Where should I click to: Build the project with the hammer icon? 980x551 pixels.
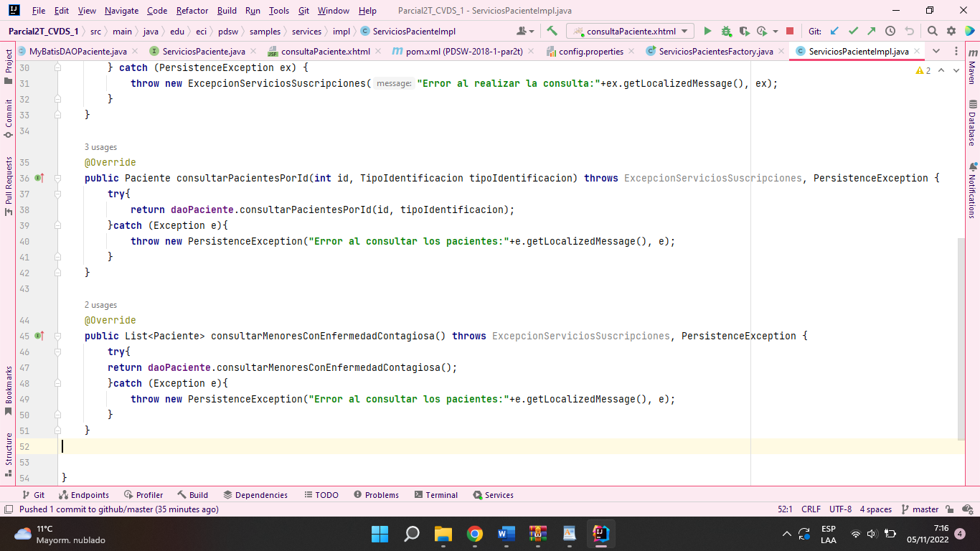point(552,31)
